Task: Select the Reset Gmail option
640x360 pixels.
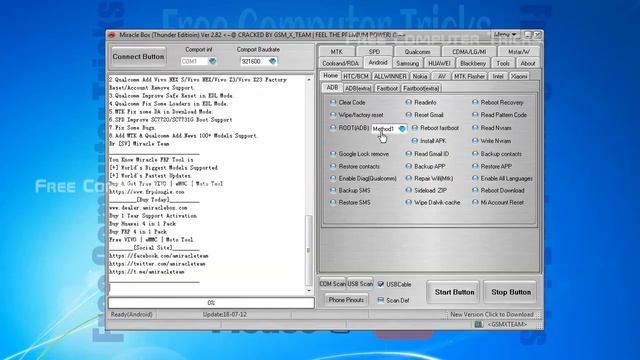Action: (x=424, y=115)
